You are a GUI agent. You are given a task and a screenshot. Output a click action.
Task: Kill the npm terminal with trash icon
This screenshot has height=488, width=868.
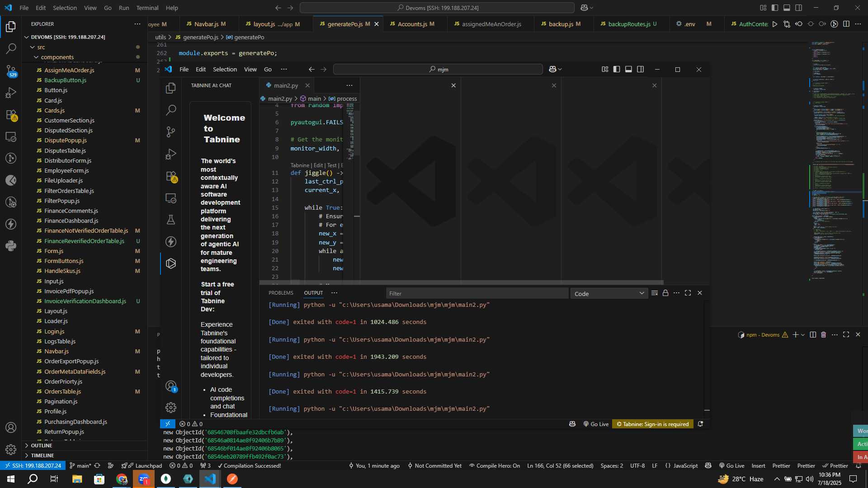(x=823, y=335)
